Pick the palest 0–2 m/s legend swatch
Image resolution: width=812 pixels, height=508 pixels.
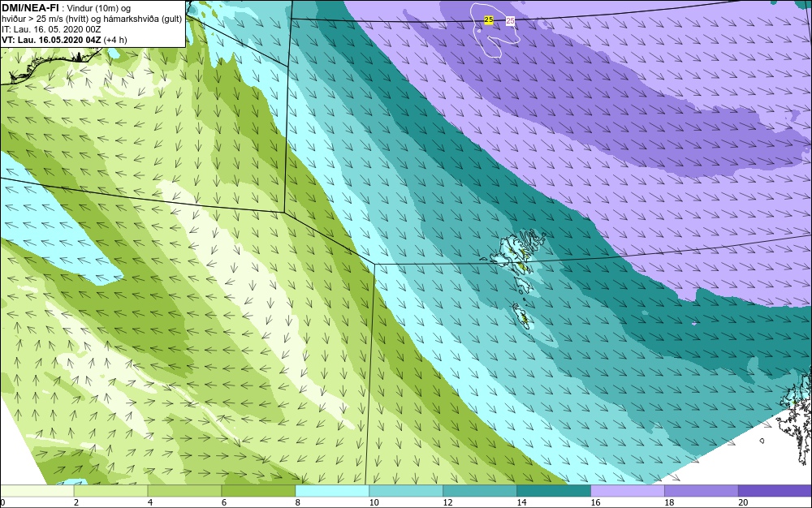(x=37, y=491)
